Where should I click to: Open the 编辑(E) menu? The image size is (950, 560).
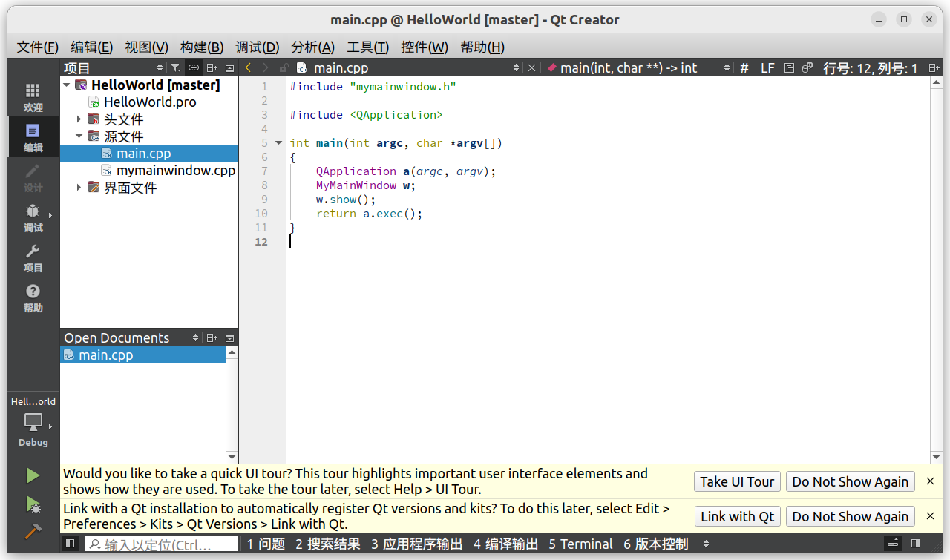click(x=92, y=47)
